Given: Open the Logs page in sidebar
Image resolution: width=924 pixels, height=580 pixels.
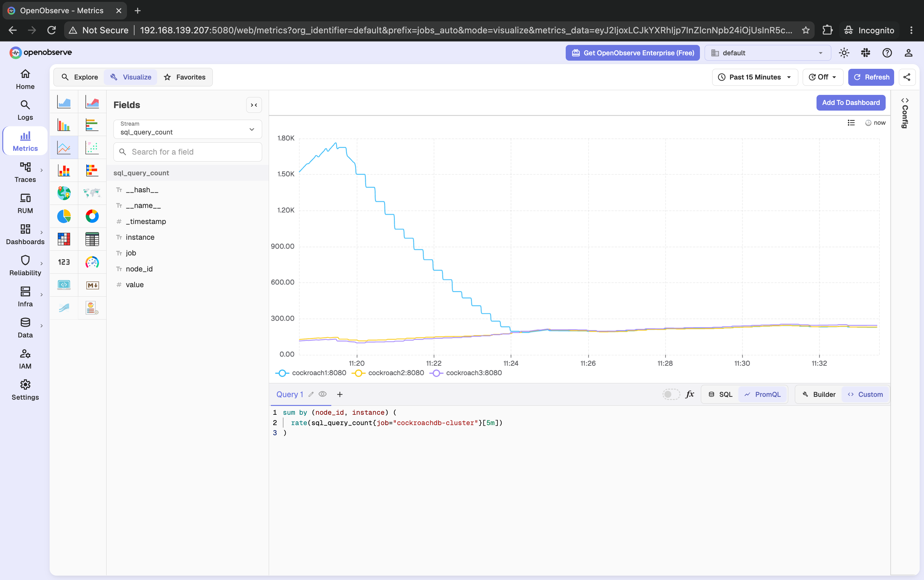Looking at the screenshot, I should pyautogui.click(x=25, y=110).
